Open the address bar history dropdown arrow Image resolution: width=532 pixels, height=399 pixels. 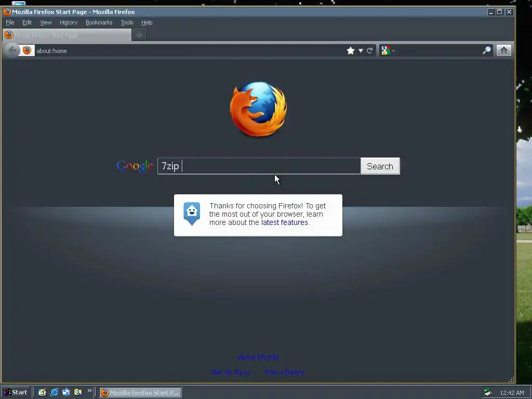[x=361, y=50]
